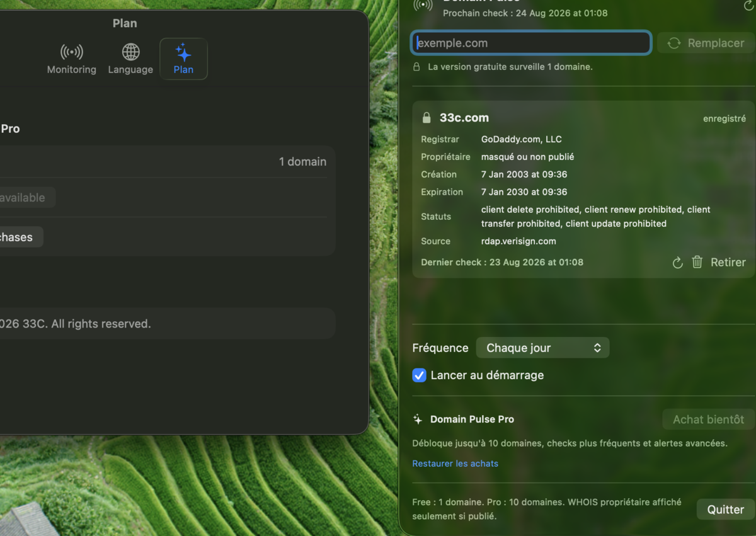Click the Retirer label for 33c.com
The image size is (756, 536).
[x=728, y=262]
